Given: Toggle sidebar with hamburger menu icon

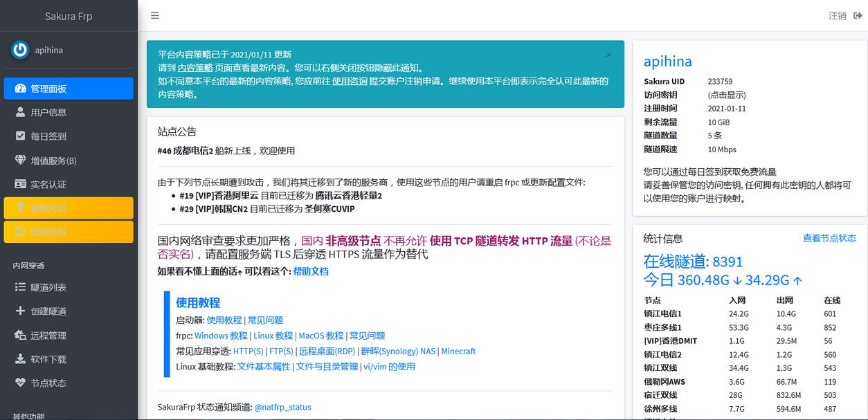Looking at the screenshot, I should 155,15.
